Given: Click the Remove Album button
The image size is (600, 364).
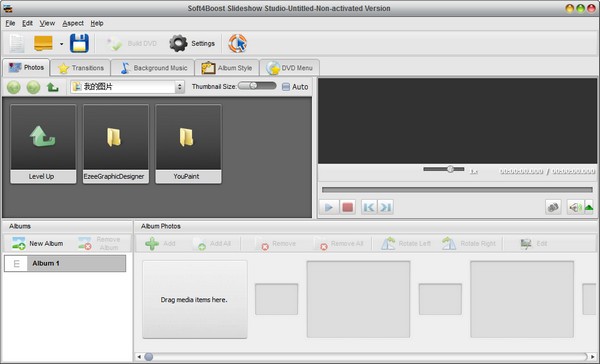Looking at the screenshot, I should coord(100,243).
